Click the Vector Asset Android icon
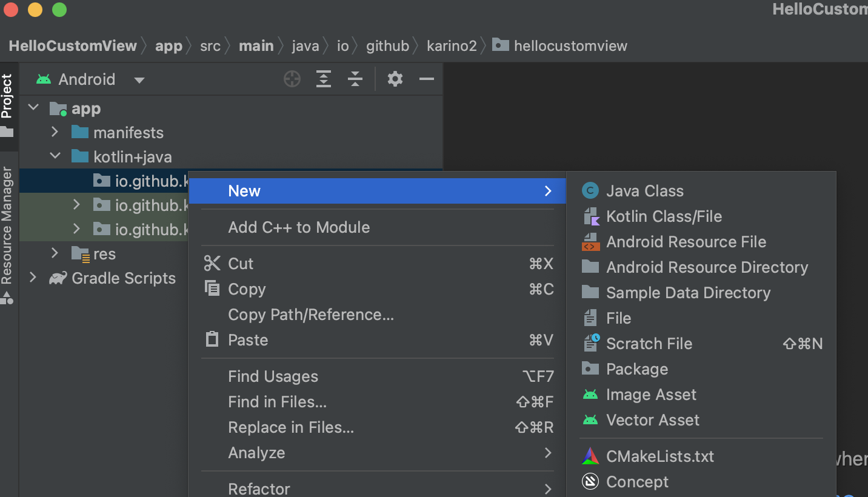The width and height of the screenshot is (868, 497). (x=590, y=420)
